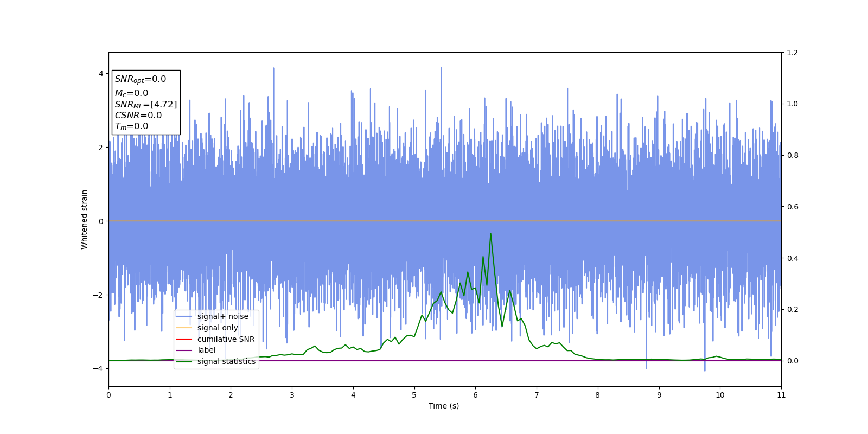
Task: Click the 'signal only' legend label
Action: [x=218, y=328]
